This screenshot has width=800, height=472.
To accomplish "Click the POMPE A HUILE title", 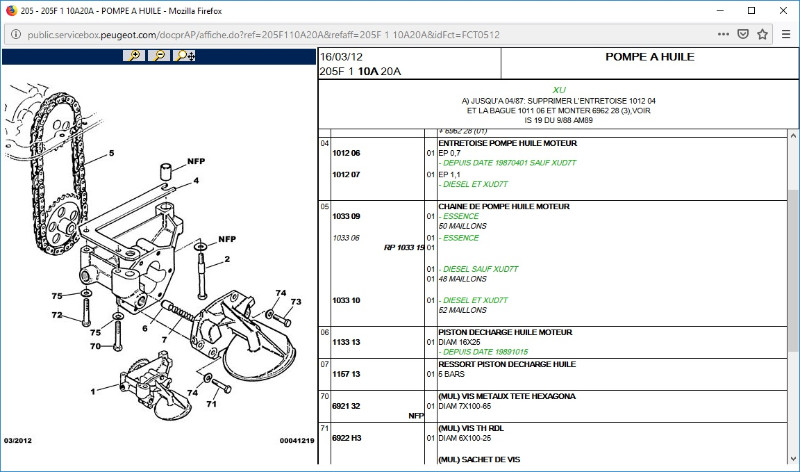I will (649, 57).
